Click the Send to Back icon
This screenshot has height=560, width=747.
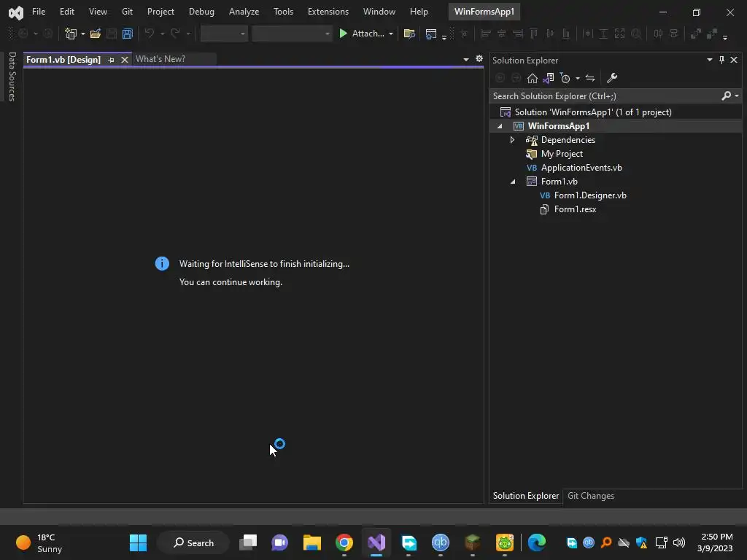pos(712,34)
